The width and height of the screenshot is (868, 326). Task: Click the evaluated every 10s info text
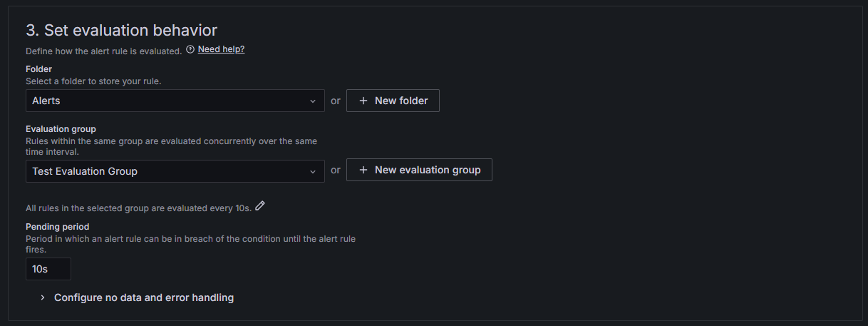(138, 208)
